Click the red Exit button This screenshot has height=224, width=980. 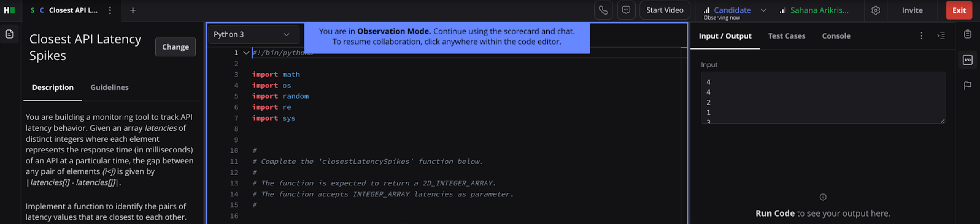click(x=959, y=10)
